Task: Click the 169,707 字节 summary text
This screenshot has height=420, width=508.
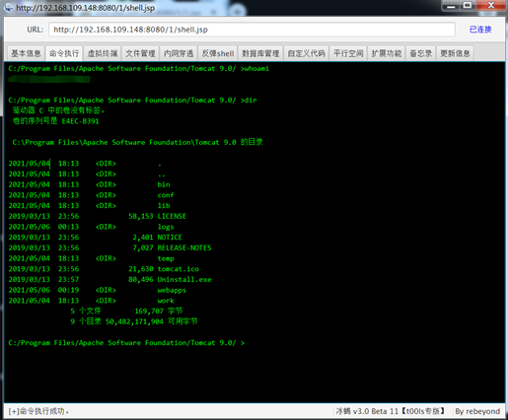Action: pyautogui.click(x=159, y=311)
